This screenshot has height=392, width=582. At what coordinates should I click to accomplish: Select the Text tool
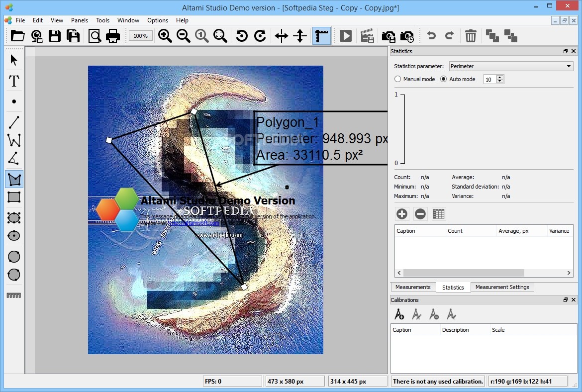click(14, 81)
